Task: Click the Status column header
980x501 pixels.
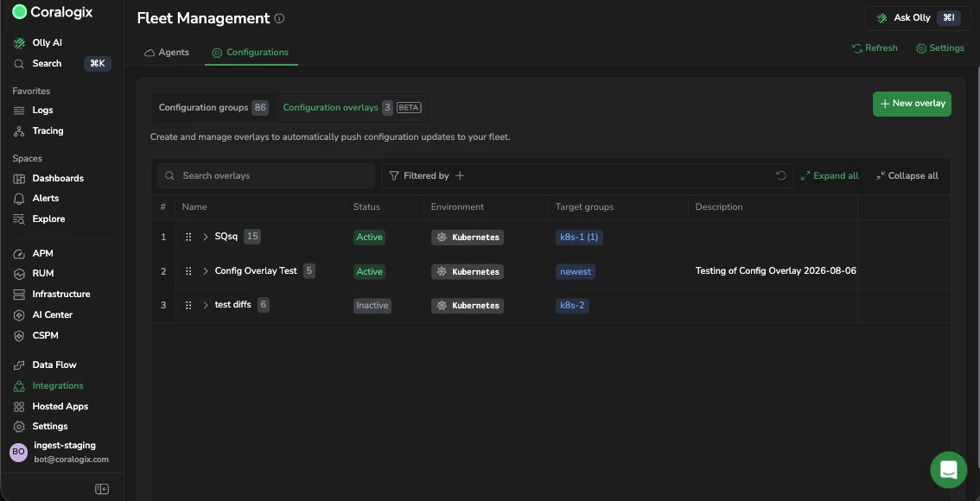Action: click(x=366, y=206)
